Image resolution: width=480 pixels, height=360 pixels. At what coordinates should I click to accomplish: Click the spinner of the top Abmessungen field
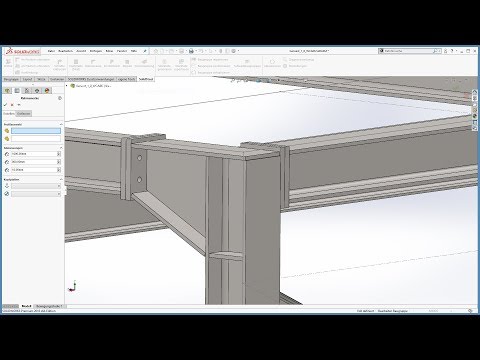(59, 154)
